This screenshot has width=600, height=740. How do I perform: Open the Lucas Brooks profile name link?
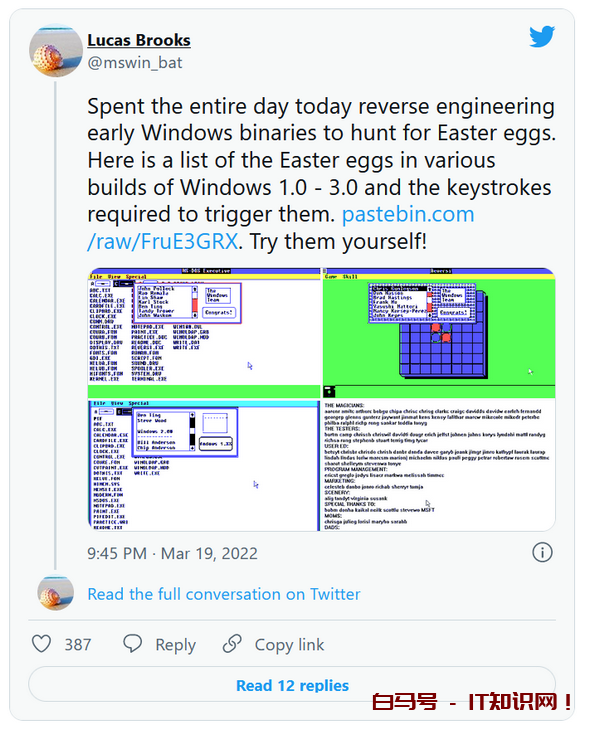coord(138,40)
